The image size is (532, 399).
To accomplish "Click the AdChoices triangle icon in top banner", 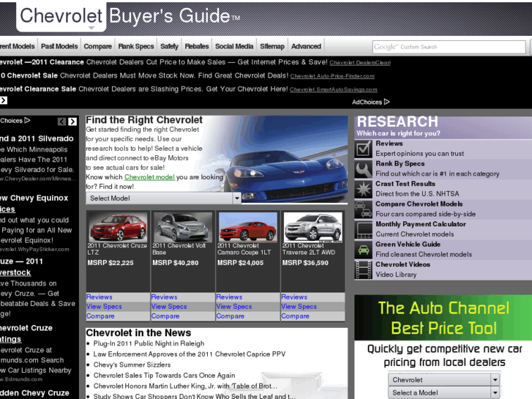I will (x=387, y=102).
